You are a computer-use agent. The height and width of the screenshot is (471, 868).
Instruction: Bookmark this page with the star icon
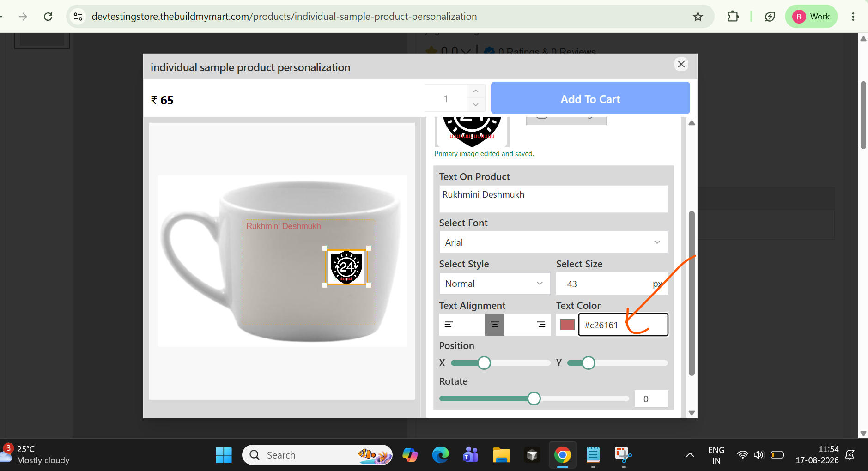(x=698, y=17)
